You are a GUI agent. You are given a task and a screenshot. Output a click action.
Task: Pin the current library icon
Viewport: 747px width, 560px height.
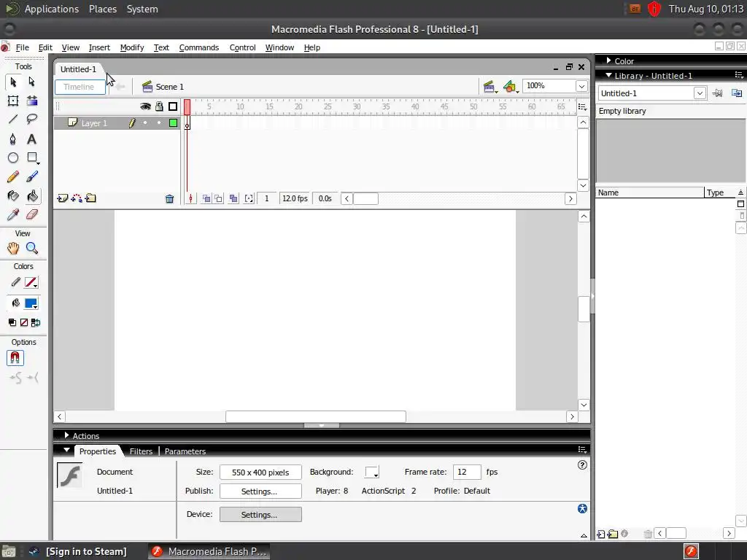(x=718, y=93)
